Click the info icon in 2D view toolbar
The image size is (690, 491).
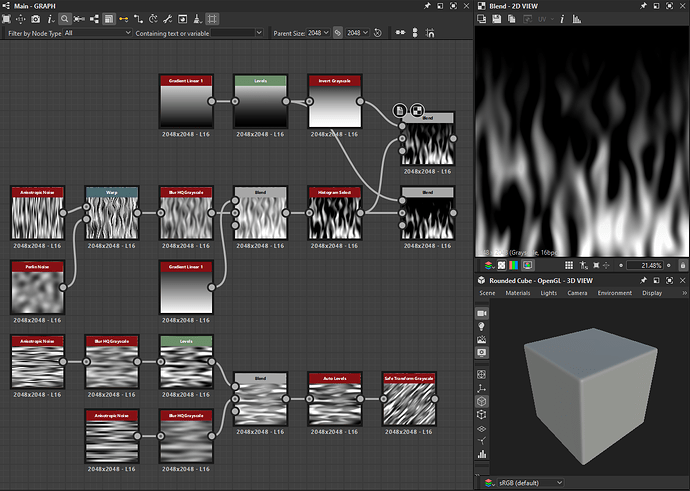click(x=563, y=19)
